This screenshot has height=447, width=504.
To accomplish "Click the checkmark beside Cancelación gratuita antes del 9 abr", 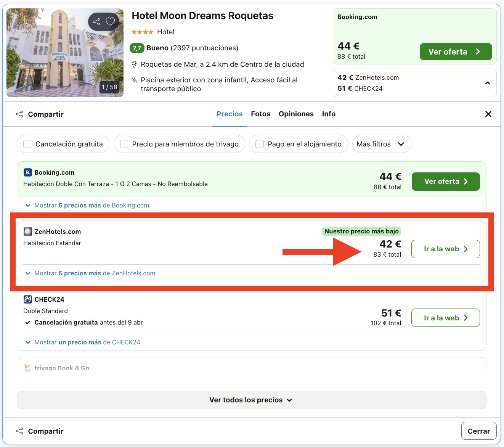I will [27, 323].
